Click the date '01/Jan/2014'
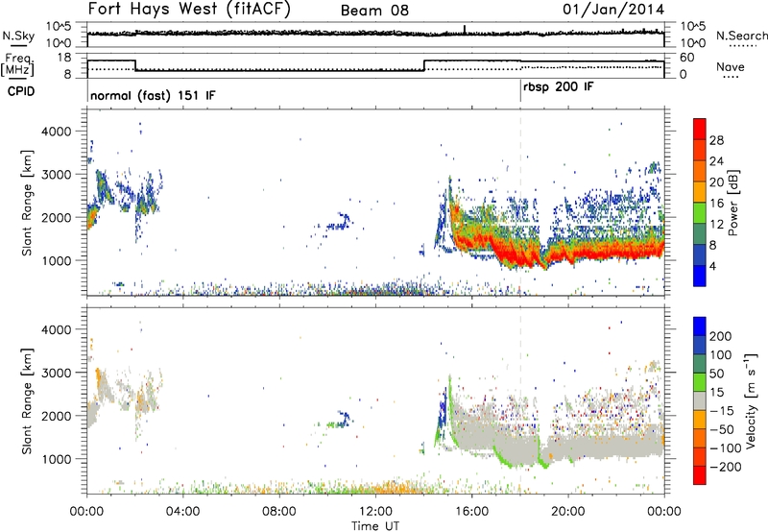 [613, 9]
